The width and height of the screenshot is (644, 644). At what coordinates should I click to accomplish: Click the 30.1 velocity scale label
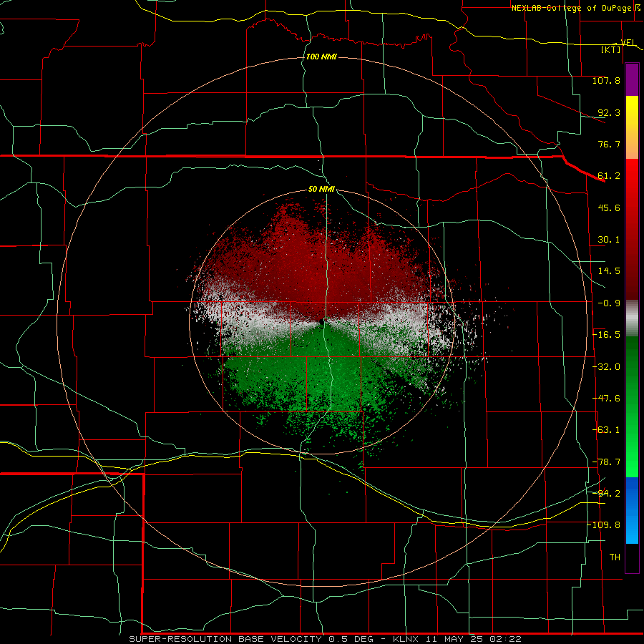pyautogui.click(x=609, y=240)
